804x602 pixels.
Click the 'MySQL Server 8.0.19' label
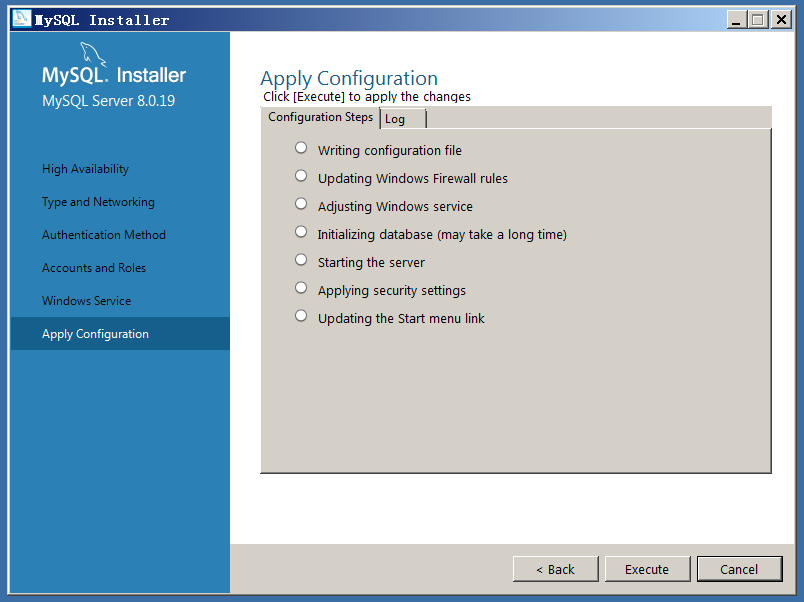[x=109, y=101]
